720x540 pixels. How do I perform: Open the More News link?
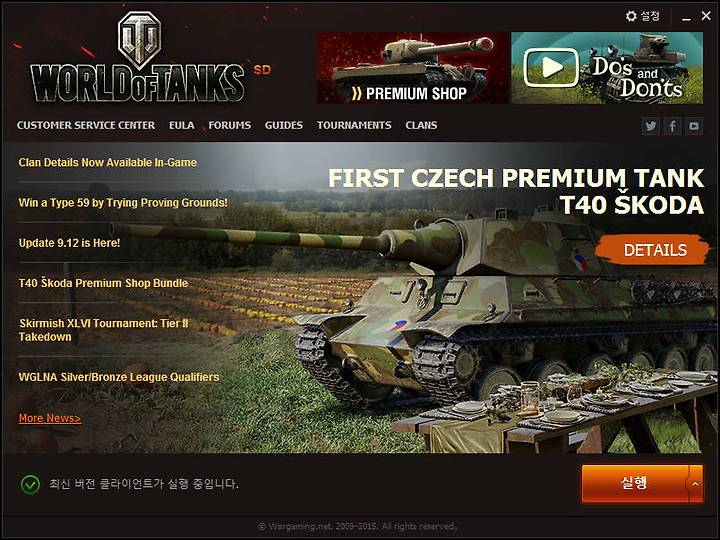pyautogui.click(x=50, y=418)
